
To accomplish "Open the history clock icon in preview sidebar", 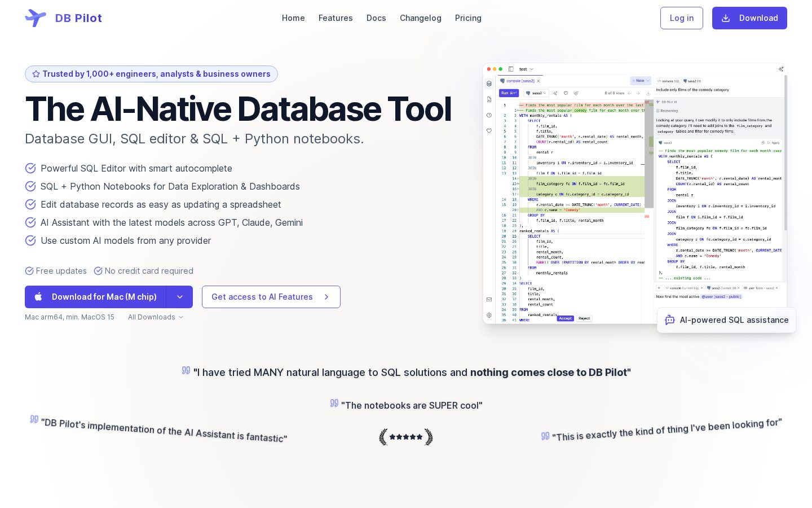I will (x=489, y=115).
